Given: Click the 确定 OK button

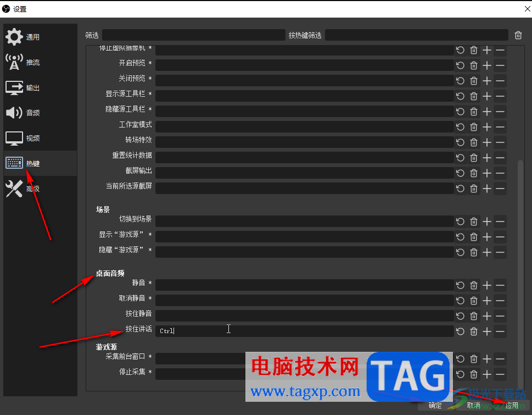Looking at the screenshot, I should 435,405.
